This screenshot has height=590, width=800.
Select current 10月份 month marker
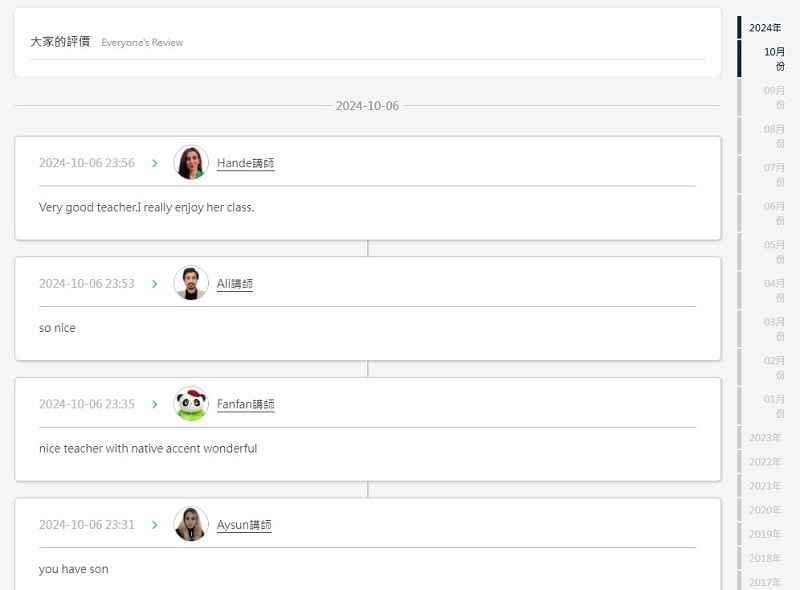(774, 59)
